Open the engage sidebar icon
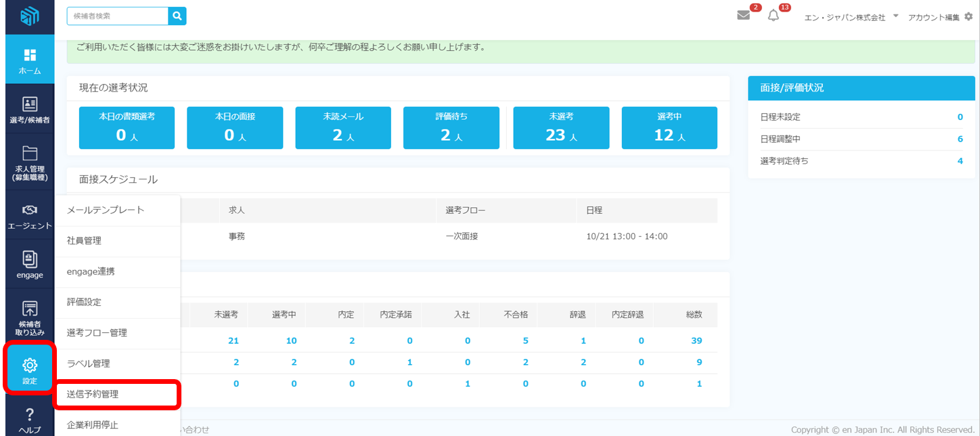This screenshot has width=980, height=436. tap(30, 259)
